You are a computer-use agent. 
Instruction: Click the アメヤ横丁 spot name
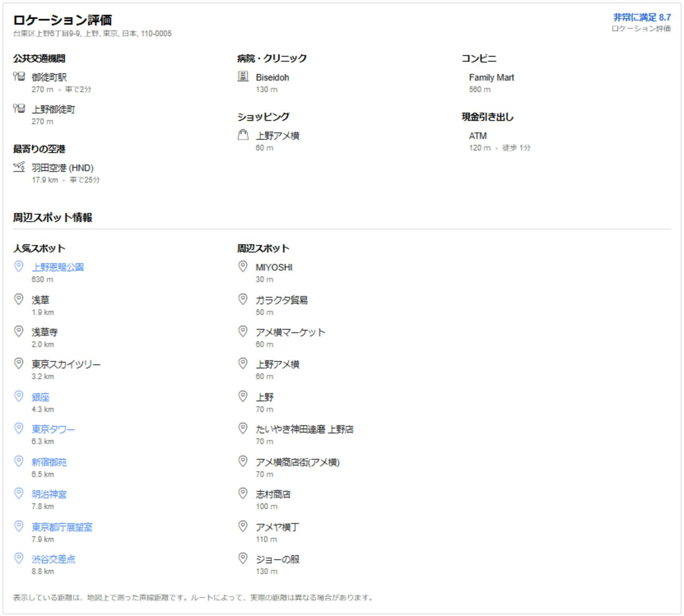277,527
